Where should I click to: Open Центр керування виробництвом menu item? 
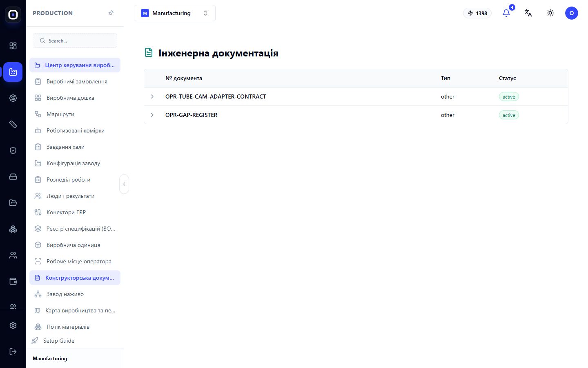tap(75, 65)
